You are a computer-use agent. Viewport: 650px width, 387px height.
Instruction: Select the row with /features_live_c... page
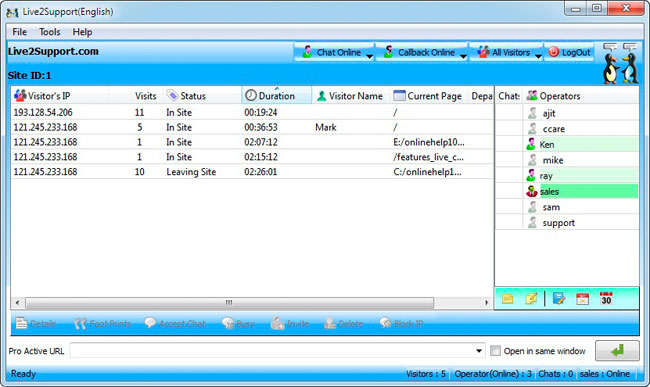tap(252, 157)
